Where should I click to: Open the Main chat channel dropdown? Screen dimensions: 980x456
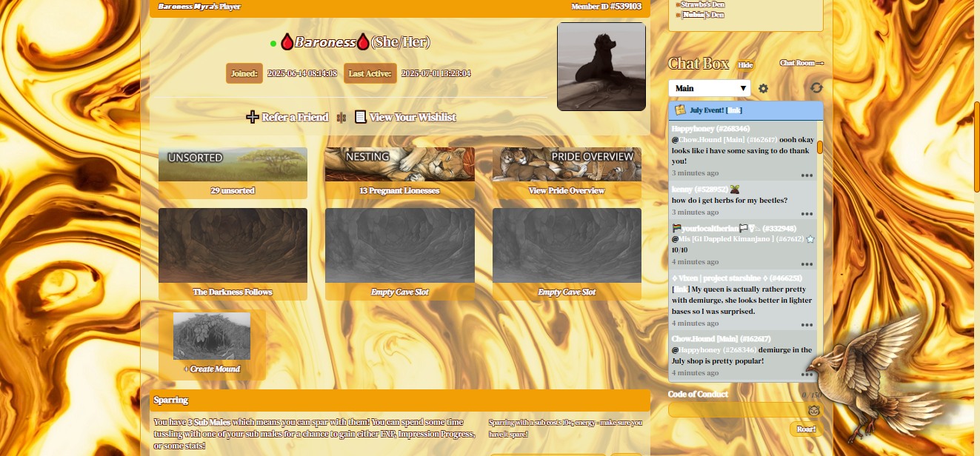pos(709,88)
